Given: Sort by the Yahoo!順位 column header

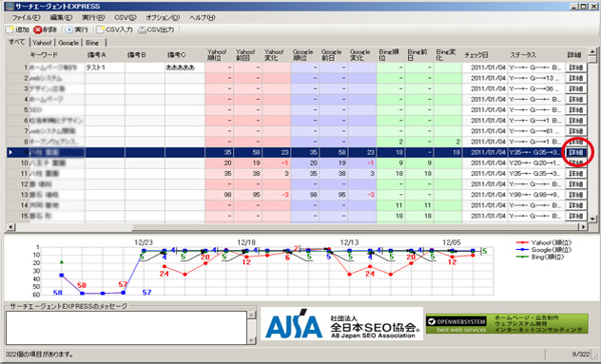Looking at the screenshot, I should pos(220,55).
